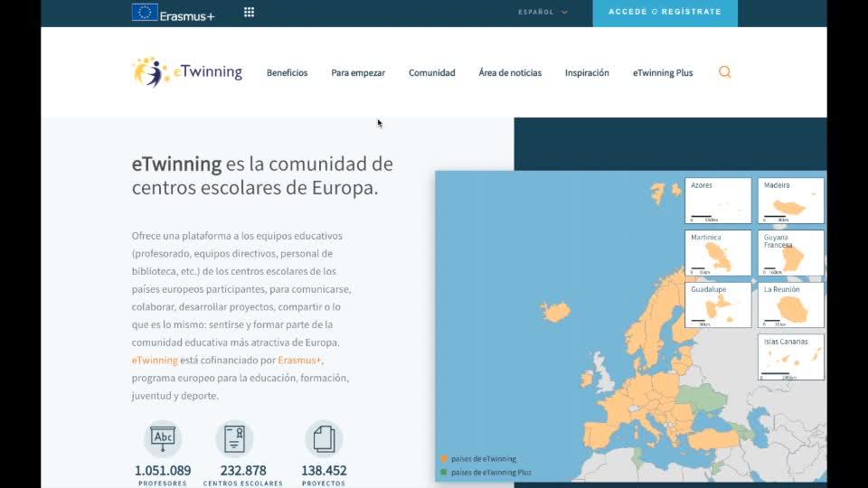
Task: Follow the orange eTwinning link in paragraph
Action: point(155,361)
